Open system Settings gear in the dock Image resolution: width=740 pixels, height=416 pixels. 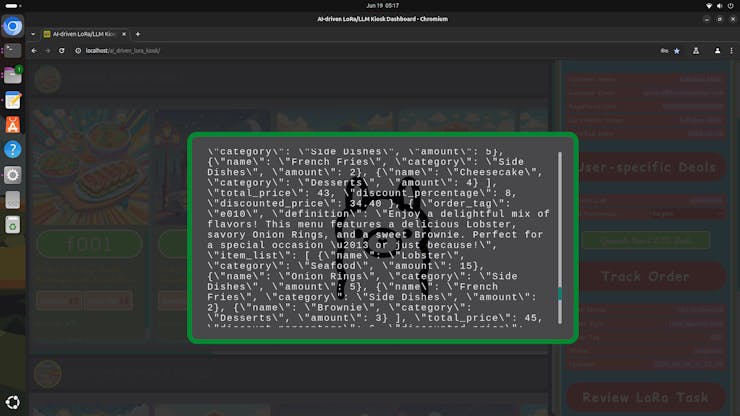click(x=13, y=175)
